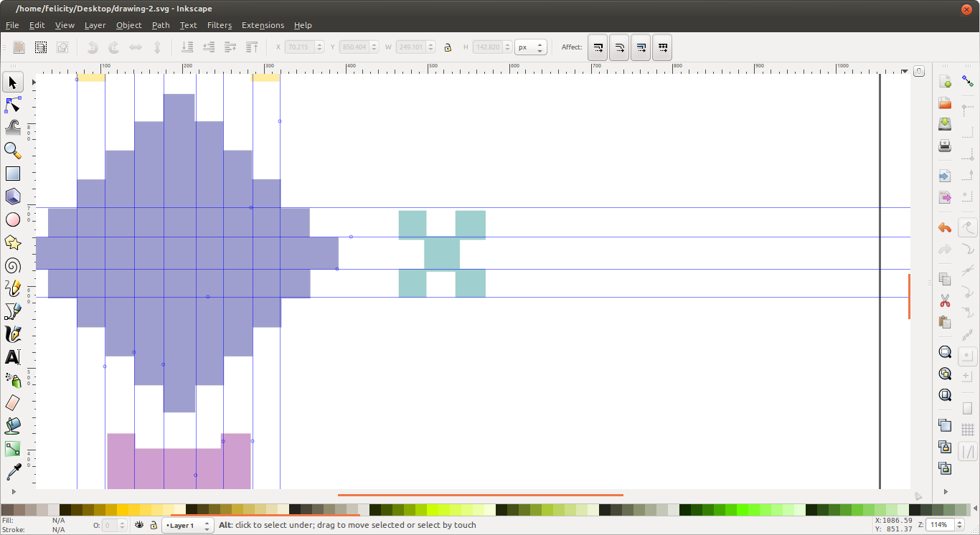The image size is (980, 535).
Task: Toggle current layer lock padlock
Action: (x=154, y=525)
